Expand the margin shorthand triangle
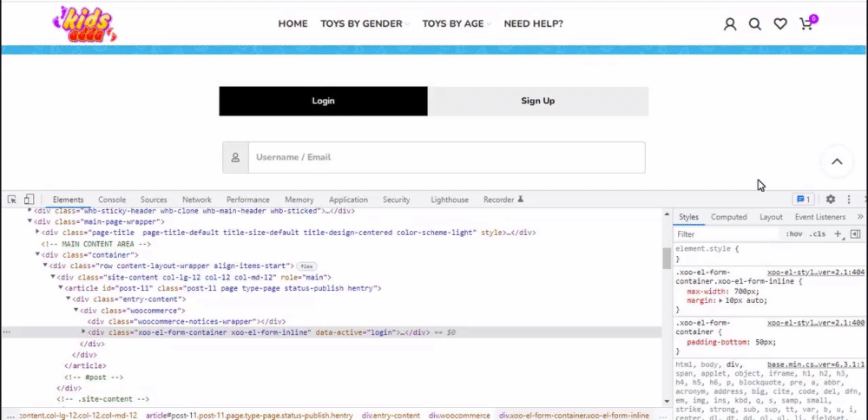This screenshot has width=868, height=420. pos(720,301)
